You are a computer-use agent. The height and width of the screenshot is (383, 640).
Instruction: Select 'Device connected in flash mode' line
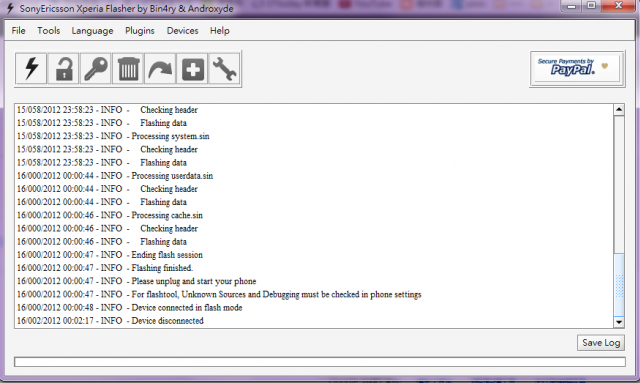pyautogui.click(x=129, y=307)
